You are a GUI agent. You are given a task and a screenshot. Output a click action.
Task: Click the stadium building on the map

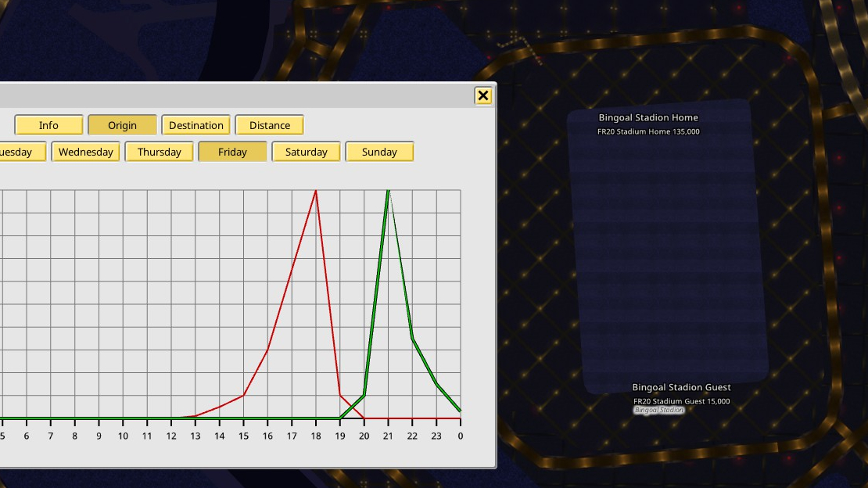pos(667,246)
